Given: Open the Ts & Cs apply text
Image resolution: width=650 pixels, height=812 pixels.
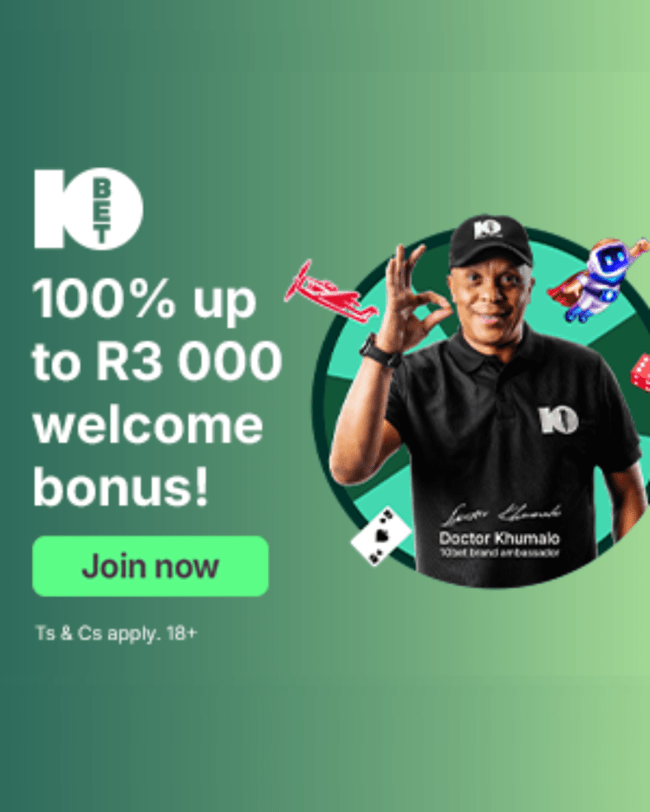Looking at the screenshot, I should pyautogui.click(x=116, y=633).
